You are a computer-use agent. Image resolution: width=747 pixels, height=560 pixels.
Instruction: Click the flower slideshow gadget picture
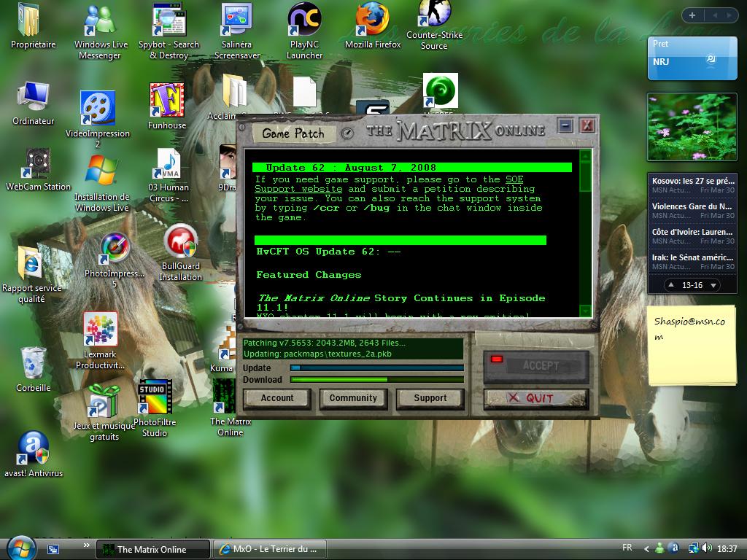tap(692, 127)
